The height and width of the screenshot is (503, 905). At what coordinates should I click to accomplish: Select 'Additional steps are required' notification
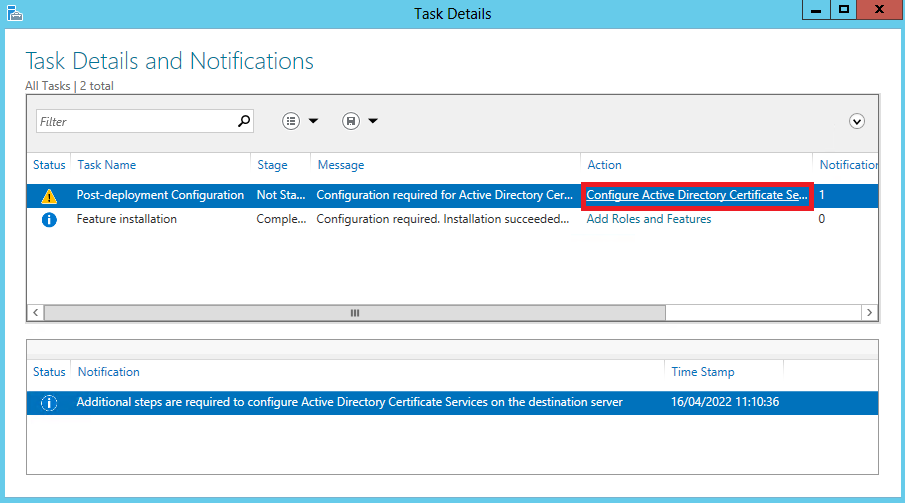(x=349, y=402)
